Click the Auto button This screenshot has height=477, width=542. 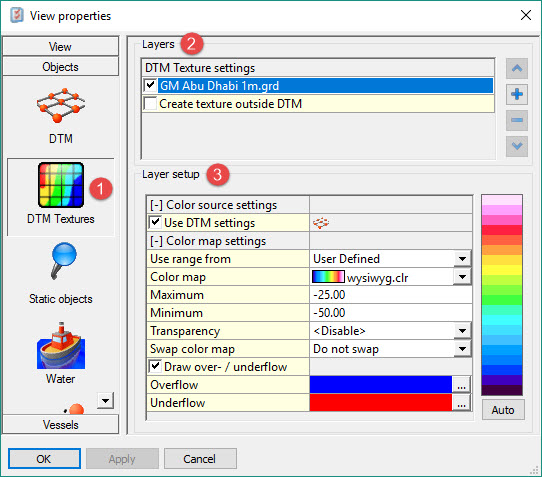(503, 410)
